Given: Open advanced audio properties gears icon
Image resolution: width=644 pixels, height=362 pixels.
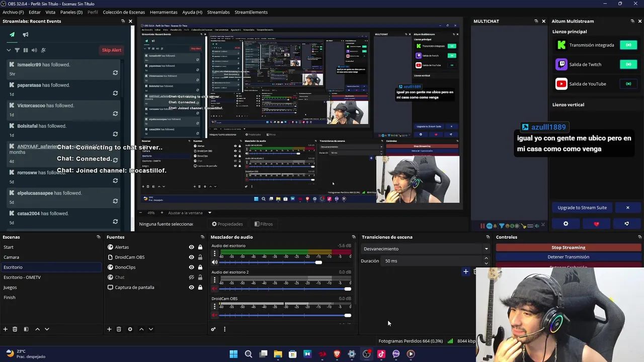Looking at the screenshot, I should point(213,329).
